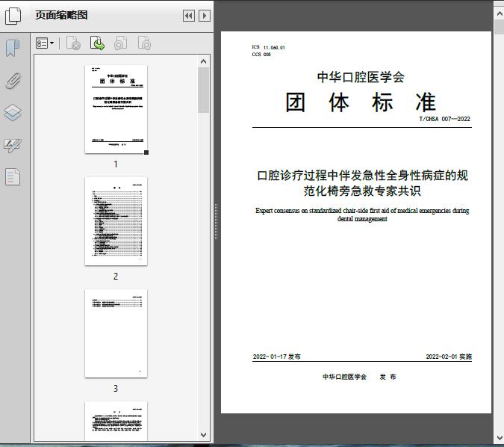This screenshot has width=504, height=447.
Task: Select page 1 thumbnail
Action: point(116,109)
